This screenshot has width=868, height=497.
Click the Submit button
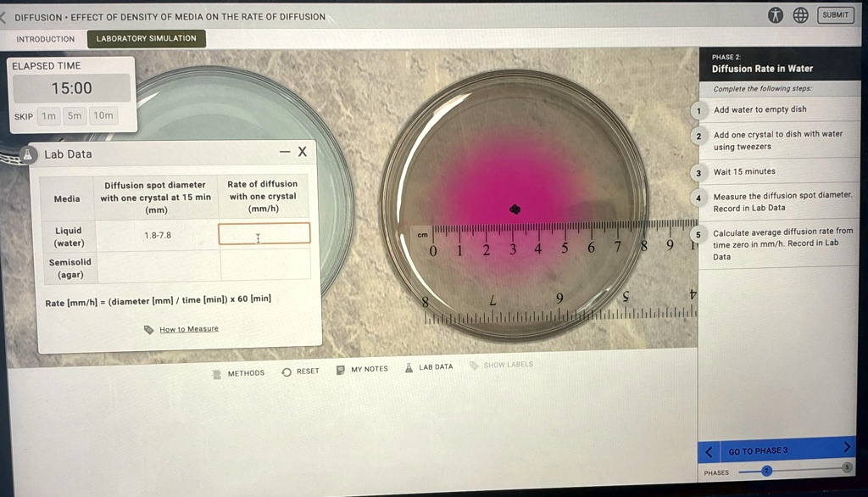click(835, 14)
